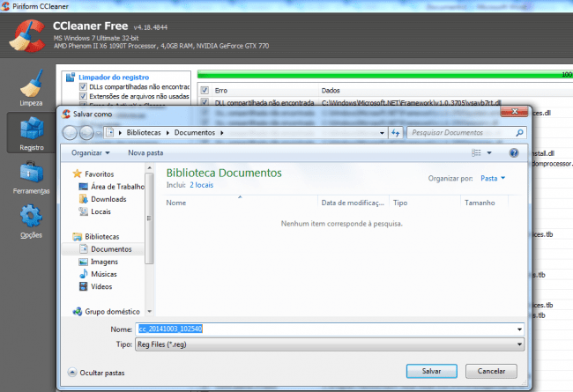This screenshot has width=573, height=392.
Task: Sort by Data de modificação column
Action: (x=353, y=203)
